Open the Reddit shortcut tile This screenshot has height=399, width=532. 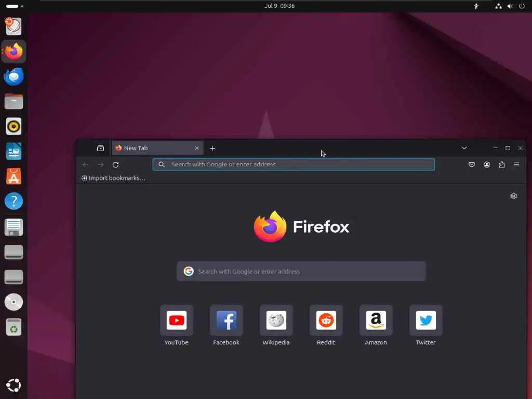[x=326, y=320]
